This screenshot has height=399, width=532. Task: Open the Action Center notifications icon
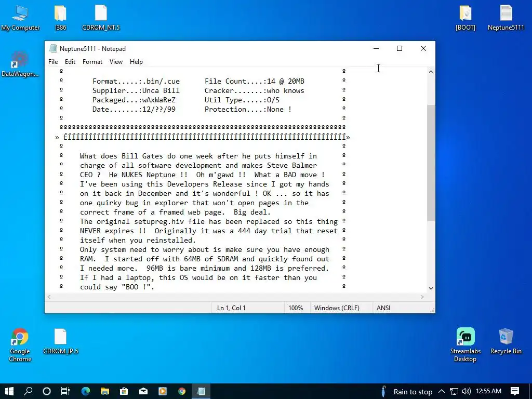tap(515, 391)
